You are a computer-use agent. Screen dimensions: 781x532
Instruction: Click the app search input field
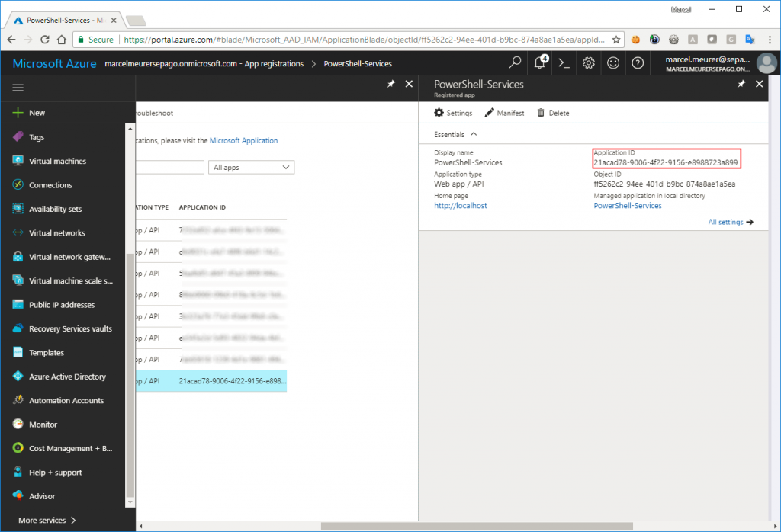coord(170,167)
